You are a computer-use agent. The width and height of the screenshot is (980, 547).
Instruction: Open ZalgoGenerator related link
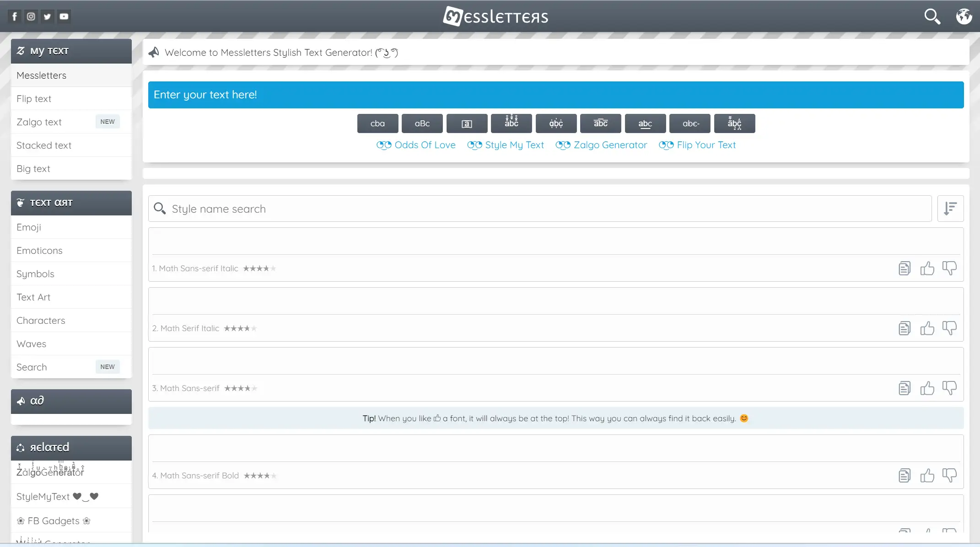[71, 472]
